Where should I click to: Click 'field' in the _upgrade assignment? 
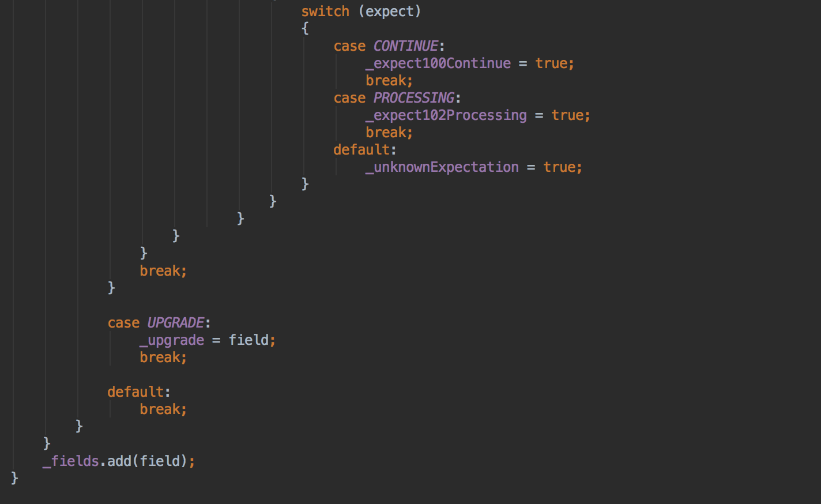(x=248, y=340)
